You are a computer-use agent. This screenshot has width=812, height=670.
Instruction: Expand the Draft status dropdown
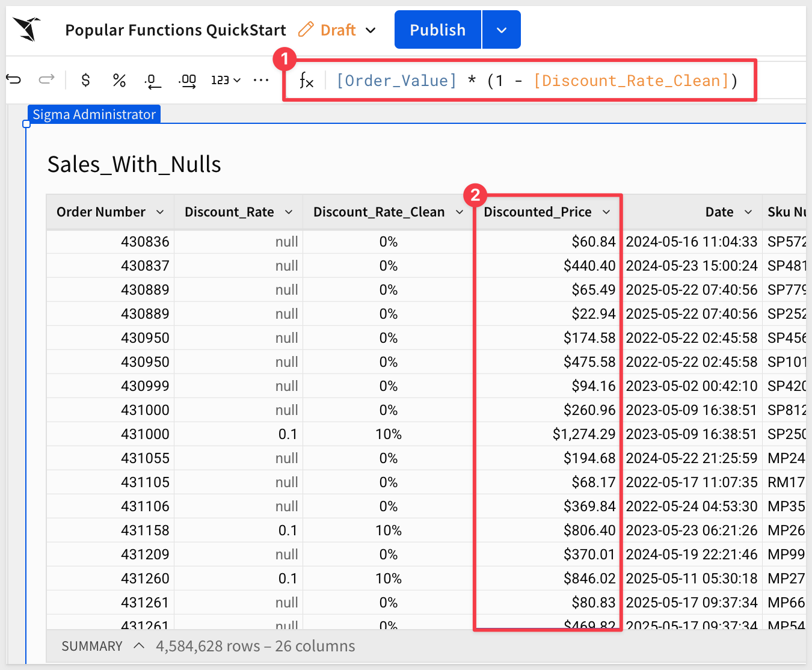(371, 30)
